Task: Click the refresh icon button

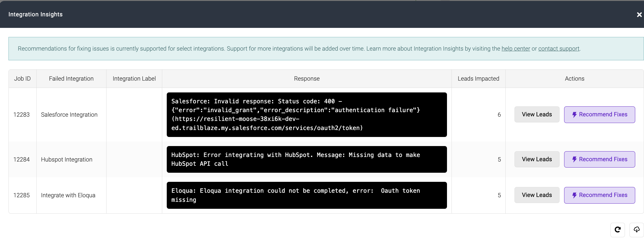Action: point(618,230)
